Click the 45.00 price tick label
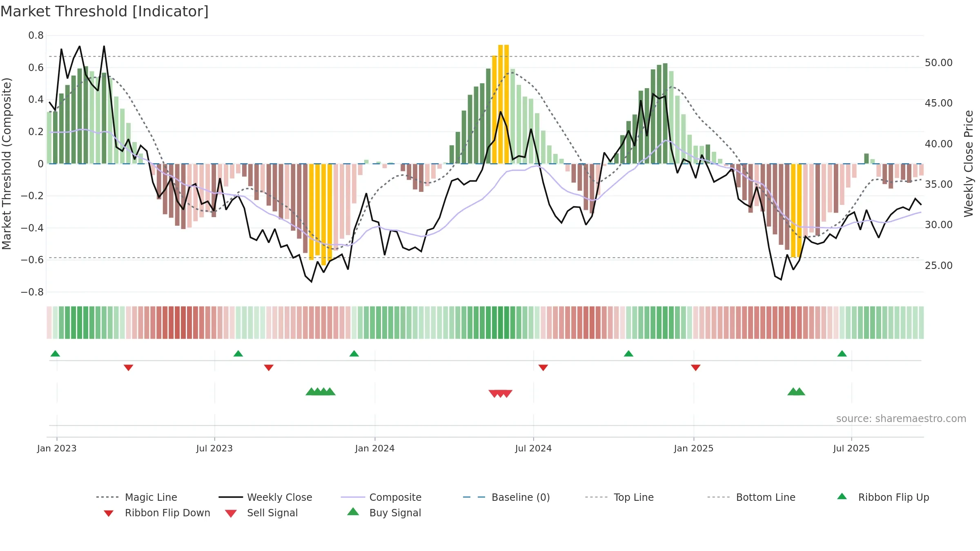 tap(939, 103)
